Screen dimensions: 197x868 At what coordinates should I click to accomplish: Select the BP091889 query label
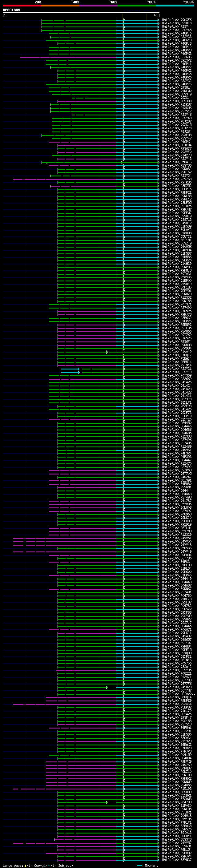tap(11, 10)
